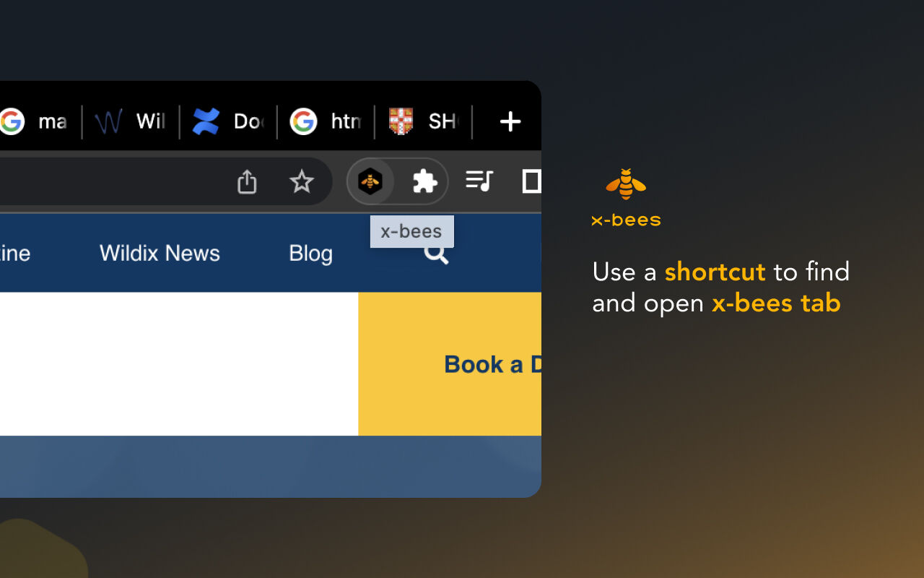This screenshot has width=924, height=578.
Task: Click inside the browser address bar
Action: click(x=108, y=181)
